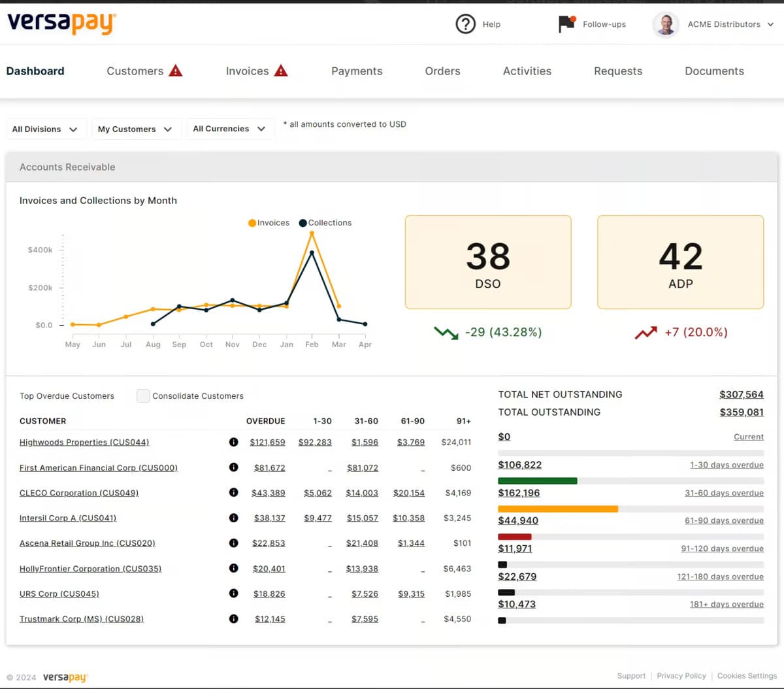The image size is (784, 689).
Task: Open info icon for HollyFrontier Corporation
Action: [234, 568]
